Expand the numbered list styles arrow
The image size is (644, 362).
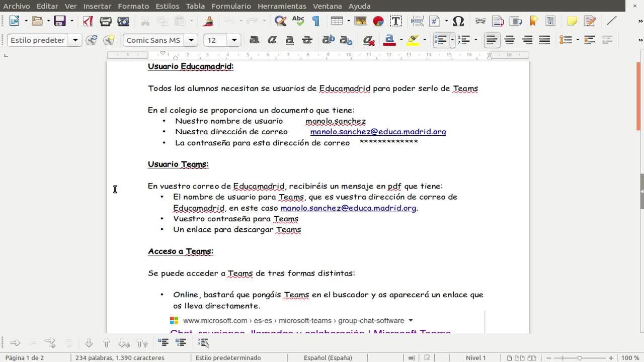[476, 40]
